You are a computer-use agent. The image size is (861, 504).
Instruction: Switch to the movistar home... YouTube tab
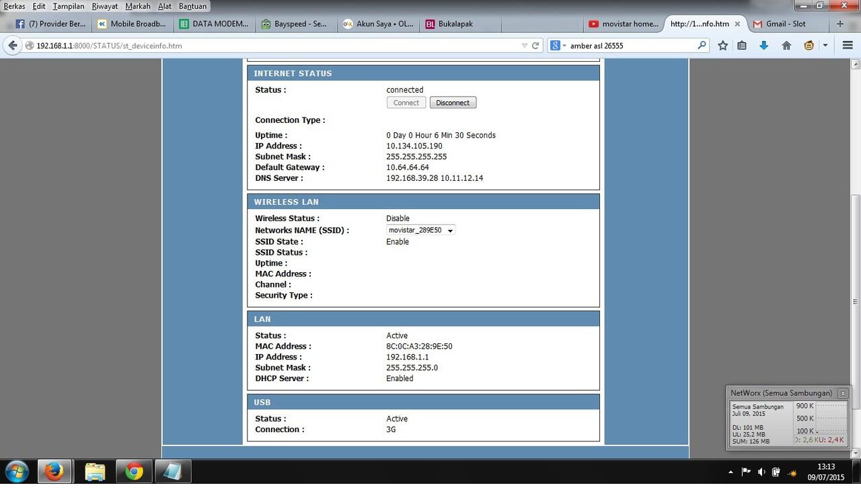(x=625, y=24)
